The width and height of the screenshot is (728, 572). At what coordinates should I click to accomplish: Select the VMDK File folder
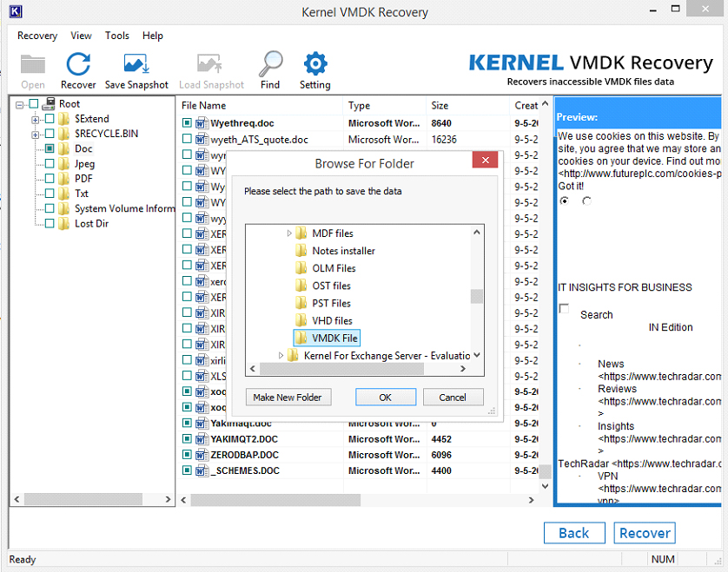[x=327, y=339]
